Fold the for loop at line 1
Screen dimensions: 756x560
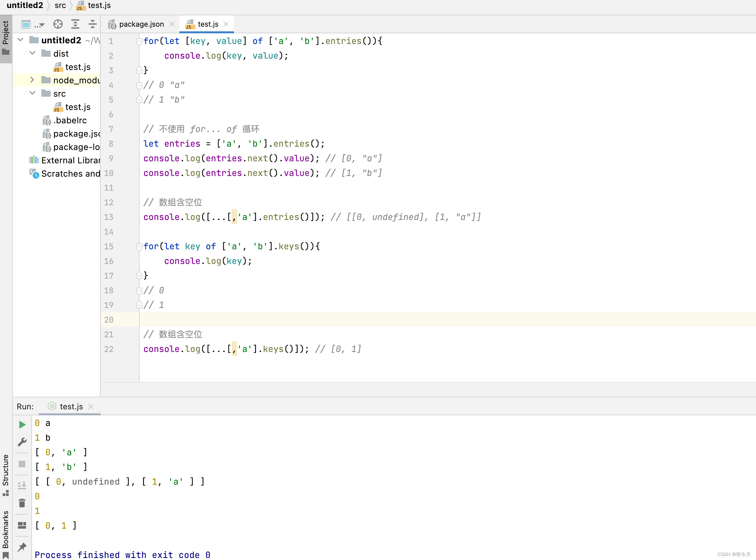139,41
